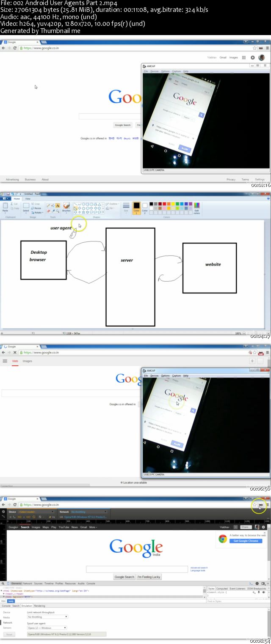Open AMCAP Devices menu in first frame
Image resolution: width=271 pixels, height=644 pixels.
155,71
